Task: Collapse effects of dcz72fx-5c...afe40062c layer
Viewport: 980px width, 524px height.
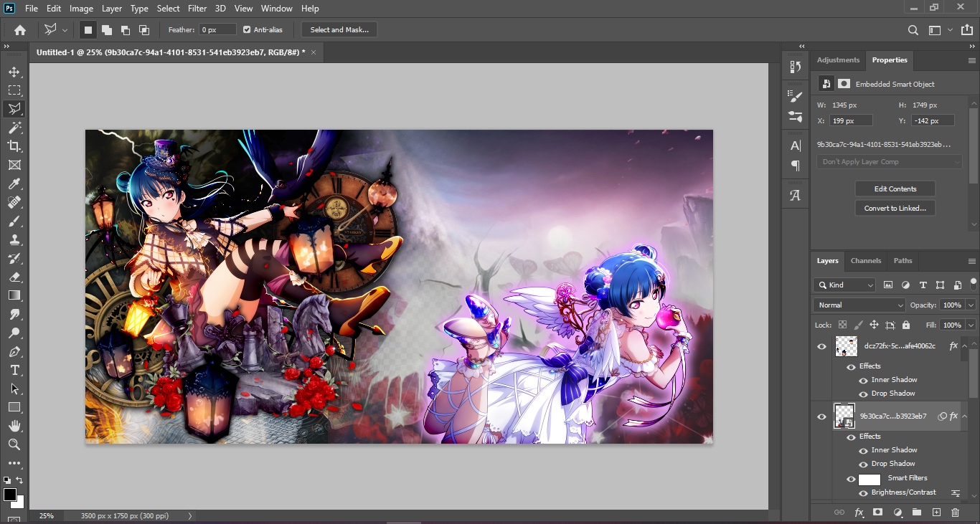Action: [x=965, y=346]
